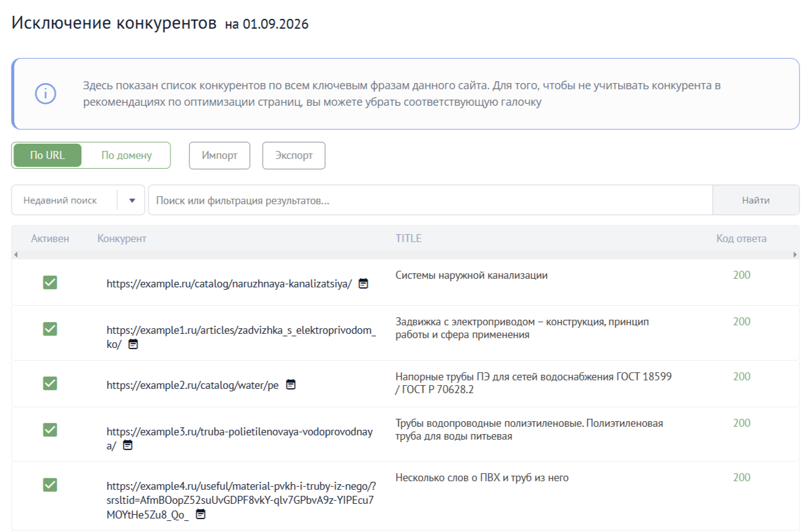Expand the Недавний поиск dropdown arrow

click(x=132, y=201)
